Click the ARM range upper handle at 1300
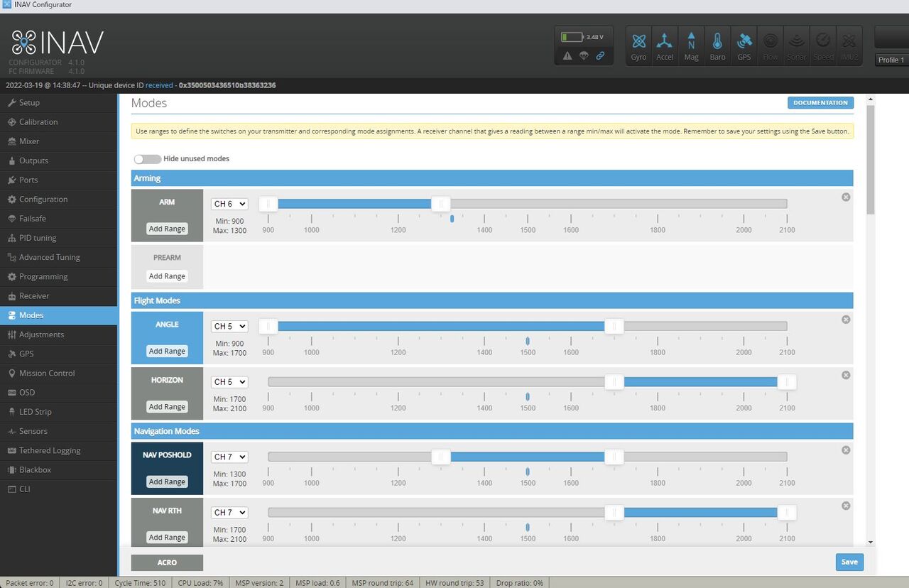The height and width of the screenshot is (588, 909). tap(441, 204)
